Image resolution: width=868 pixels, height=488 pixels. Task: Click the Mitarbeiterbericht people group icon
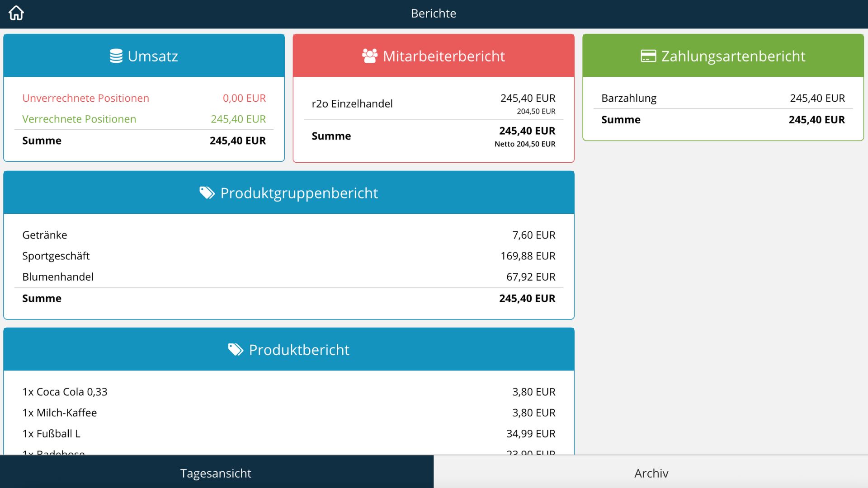pos(370,56)
